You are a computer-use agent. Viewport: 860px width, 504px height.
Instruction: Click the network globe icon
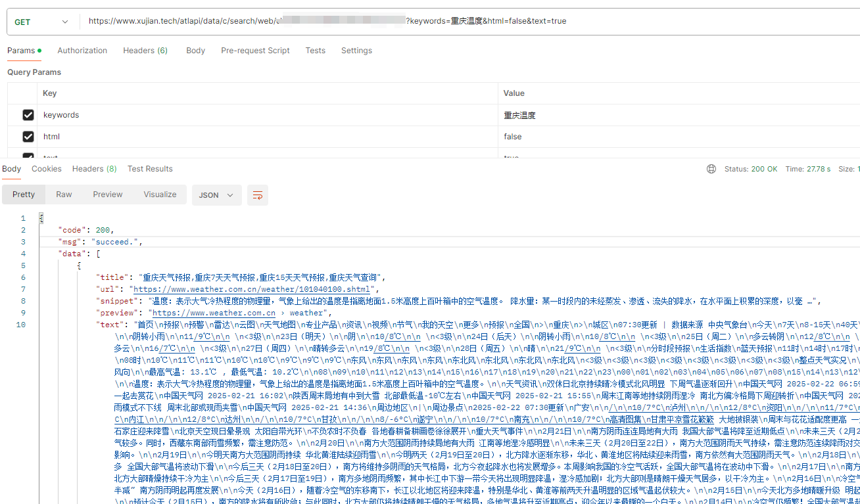[711, 169]
